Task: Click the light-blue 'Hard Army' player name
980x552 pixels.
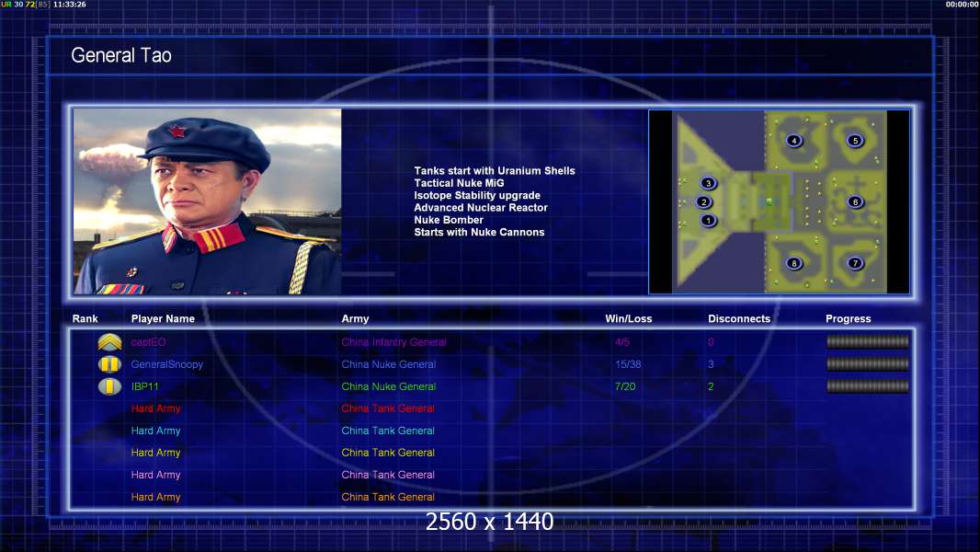Action: (x=155, y=431)
